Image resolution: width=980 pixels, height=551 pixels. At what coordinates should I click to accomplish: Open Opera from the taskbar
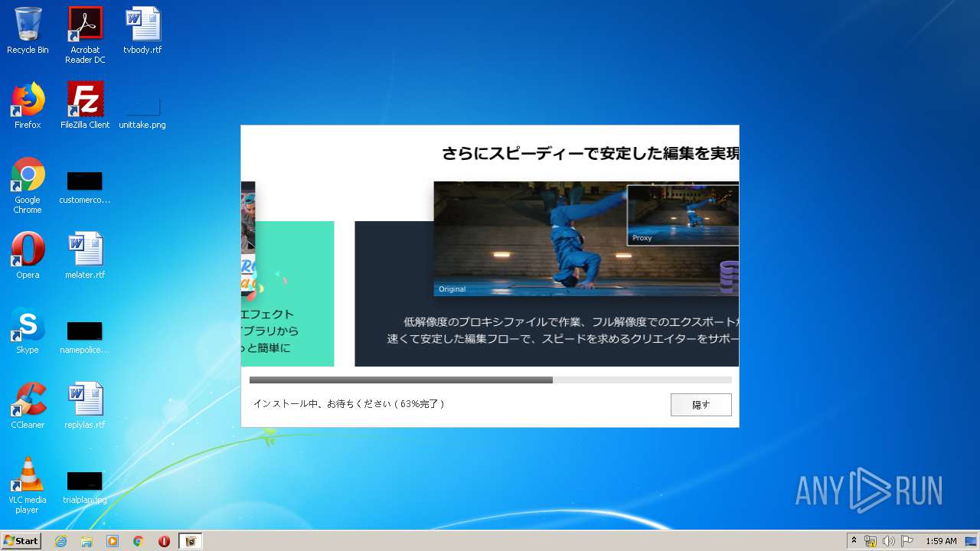tap(164, 541)
